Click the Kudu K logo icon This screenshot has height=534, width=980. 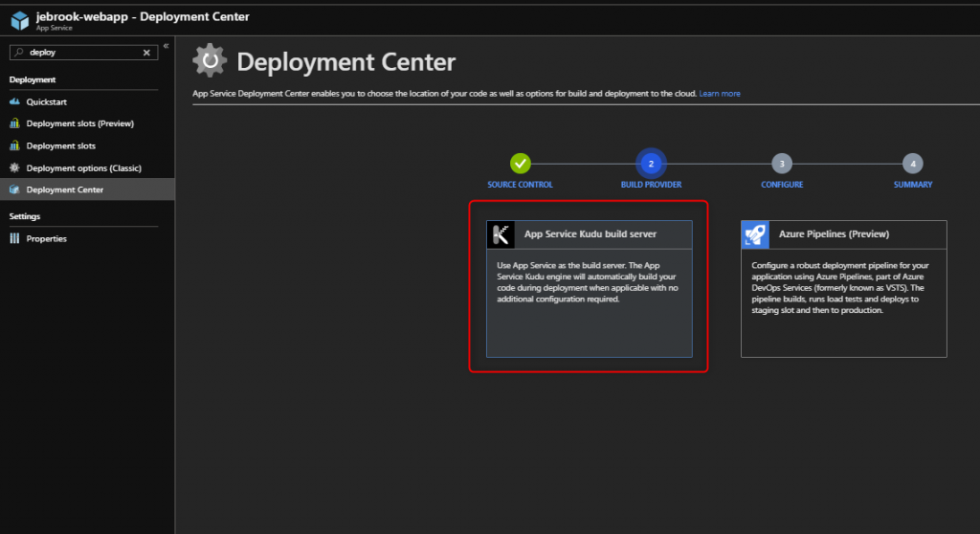coord(501,234)
